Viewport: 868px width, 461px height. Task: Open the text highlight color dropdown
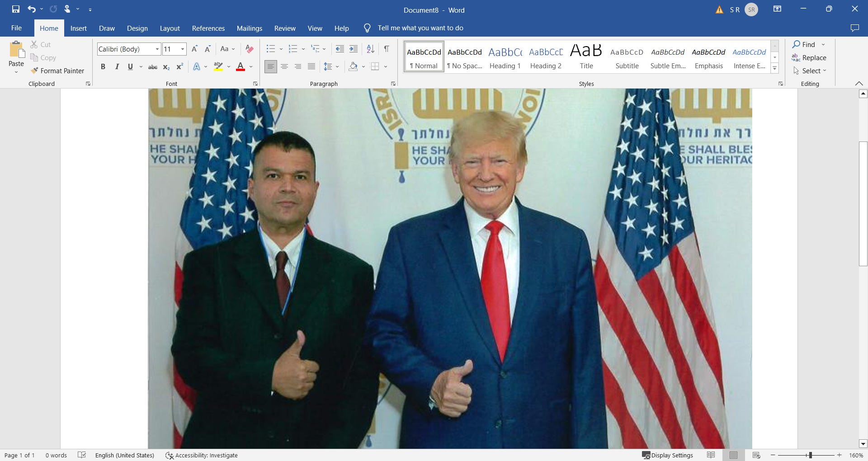tap(228, 66)
